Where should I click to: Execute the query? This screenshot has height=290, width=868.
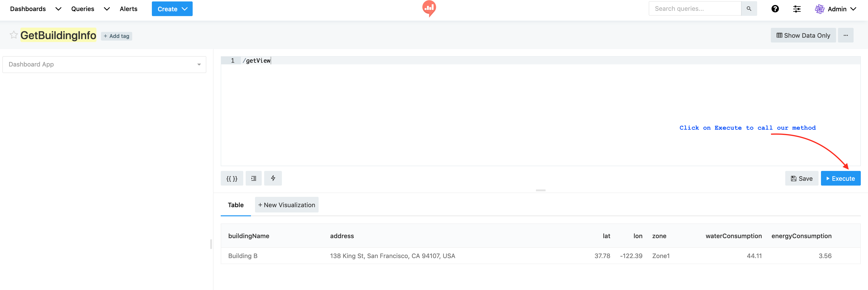coord(841,178)
